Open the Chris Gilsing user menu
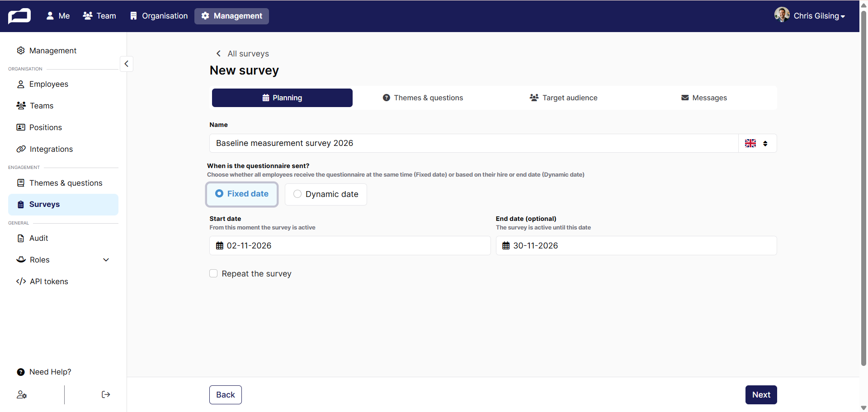The image size is (868, 412). point(810,16)
